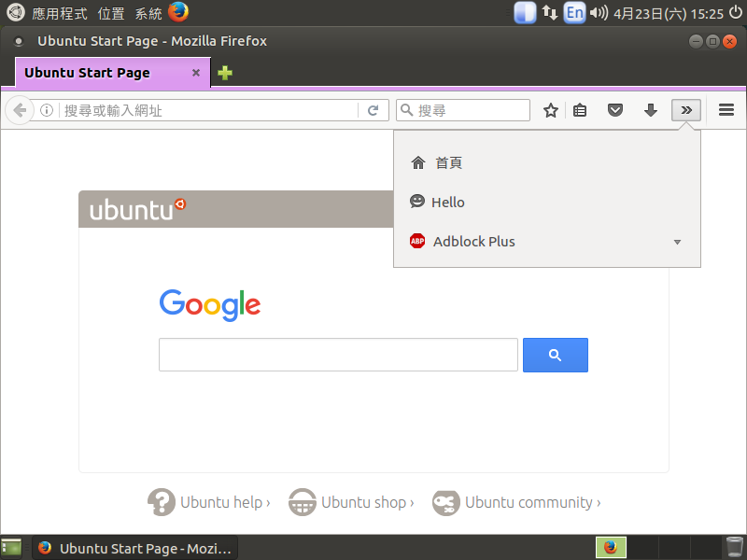Open the sound volume indicator
The width and height of the screenshot is (747, 560).
coord(599,13)
